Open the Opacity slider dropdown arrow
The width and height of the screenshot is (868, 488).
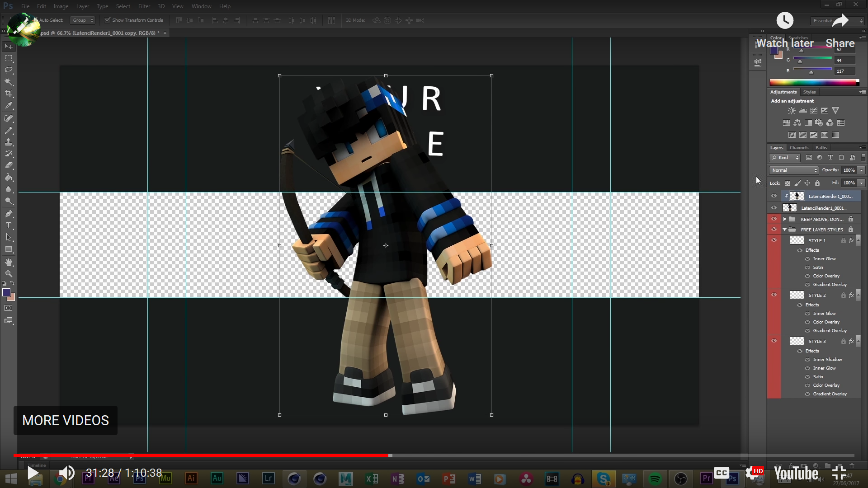pyautogui.click(x=862, y=170)
